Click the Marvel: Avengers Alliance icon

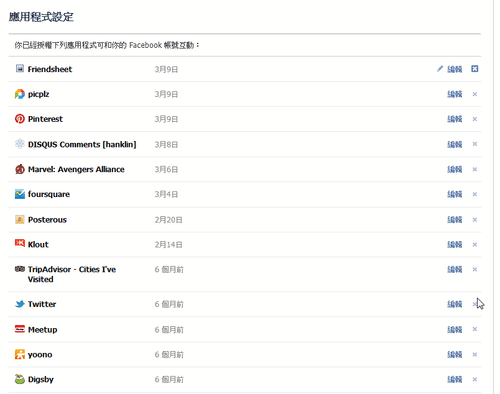click(x=20, y=169)
